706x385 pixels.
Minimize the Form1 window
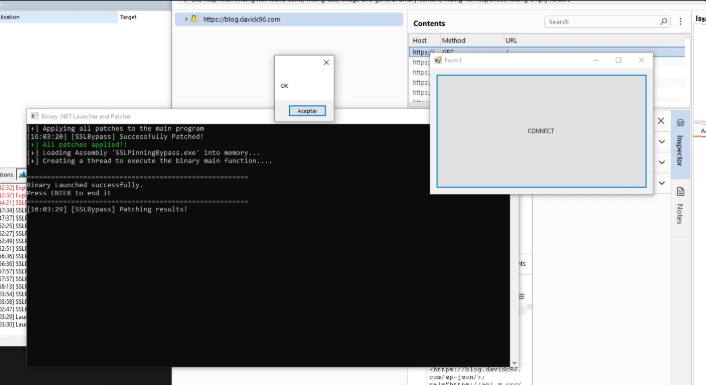pyautogui.click(x=595, y=60)
